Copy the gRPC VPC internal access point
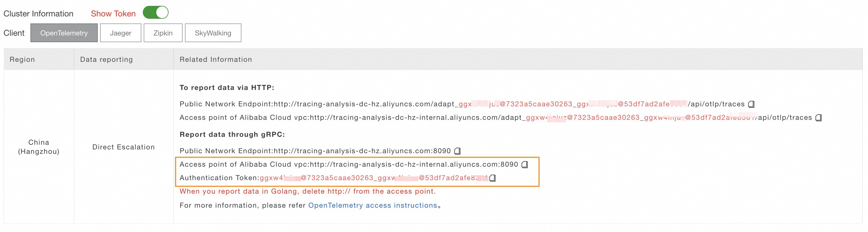 coord(525,165)
